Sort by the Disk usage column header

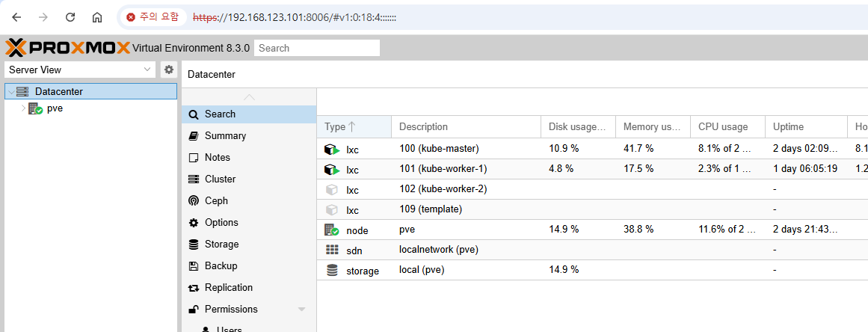(579, 126)
